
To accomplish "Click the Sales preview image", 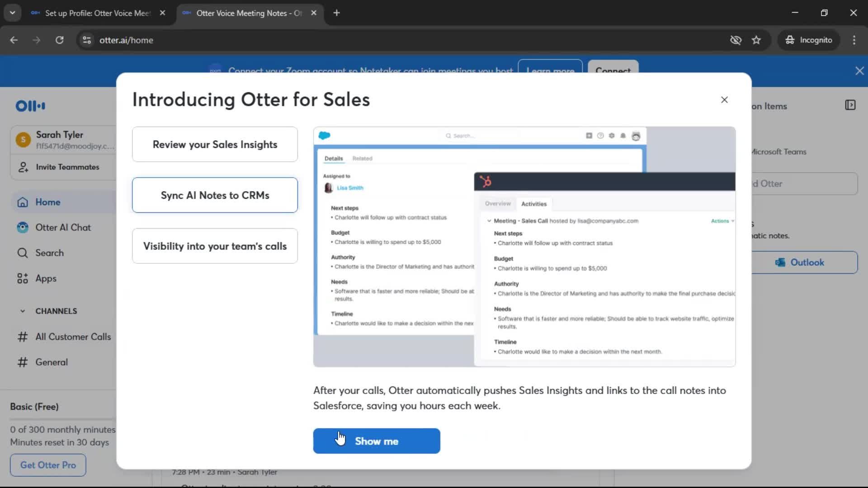I will tap(524, 247).
